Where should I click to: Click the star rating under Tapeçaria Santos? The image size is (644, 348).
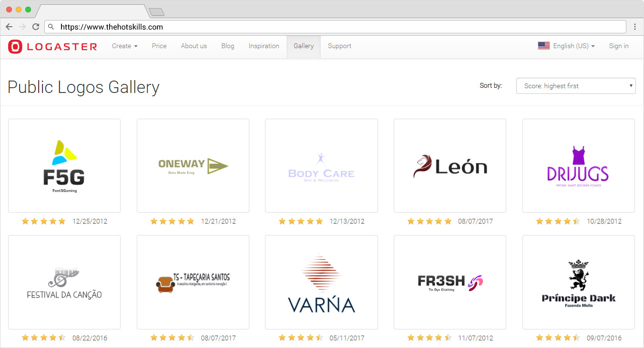[x=172, y=338]
